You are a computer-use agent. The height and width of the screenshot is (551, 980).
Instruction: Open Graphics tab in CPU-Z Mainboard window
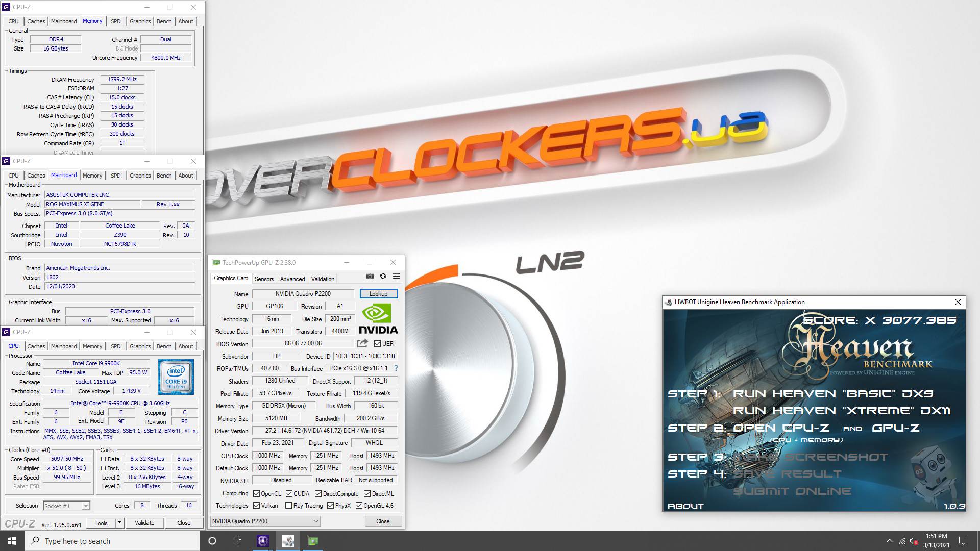140,176
